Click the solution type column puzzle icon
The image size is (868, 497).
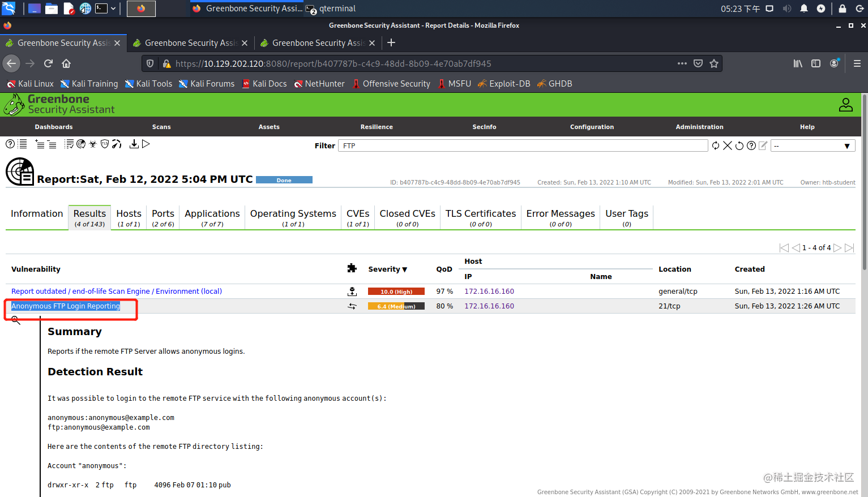(x=352, y=268)
